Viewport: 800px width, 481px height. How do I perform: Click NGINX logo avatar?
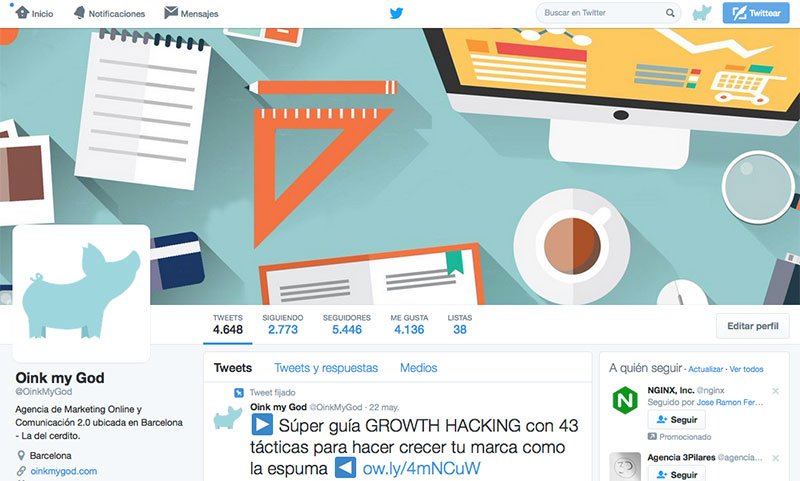(625, 400)
